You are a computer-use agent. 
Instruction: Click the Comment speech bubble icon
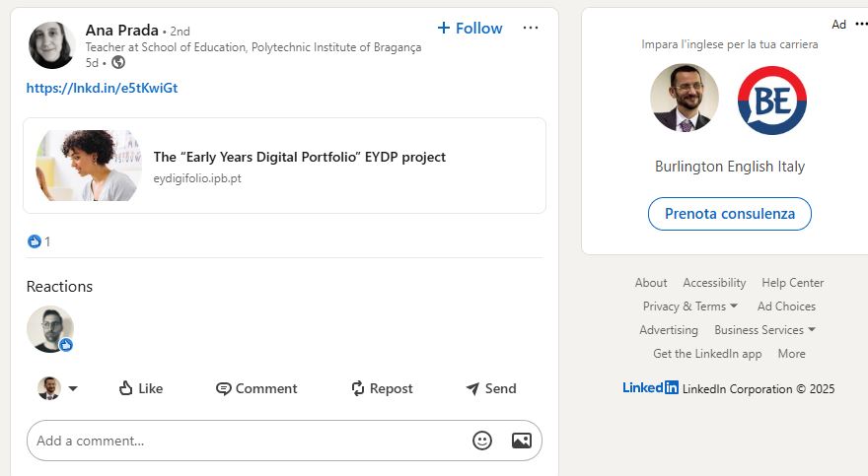(224, 388)
